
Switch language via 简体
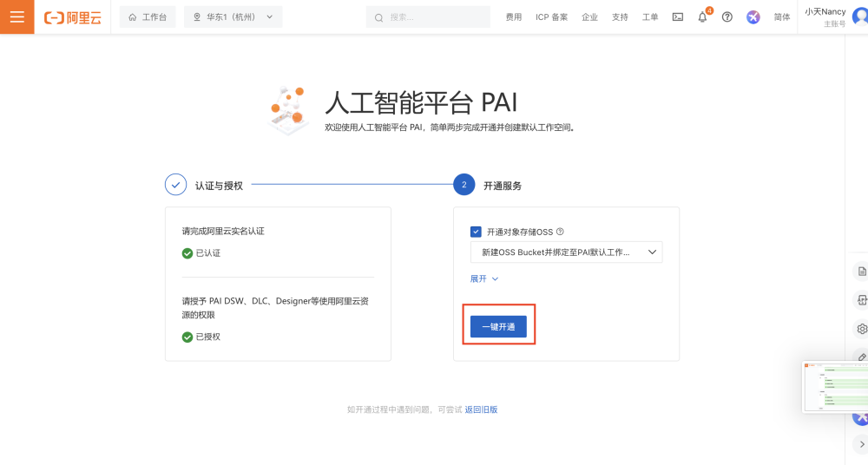click(782, 17)
